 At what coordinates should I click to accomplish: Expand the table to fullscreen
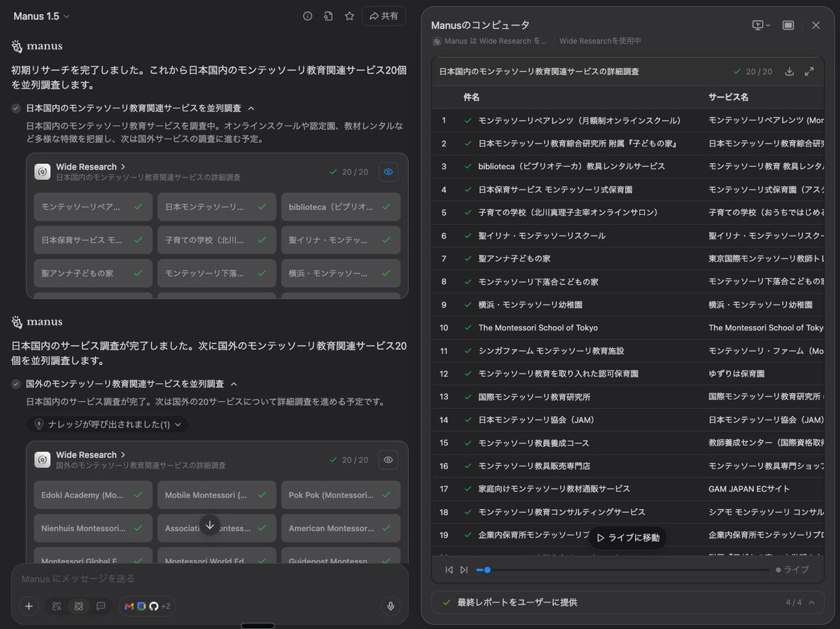809,71
